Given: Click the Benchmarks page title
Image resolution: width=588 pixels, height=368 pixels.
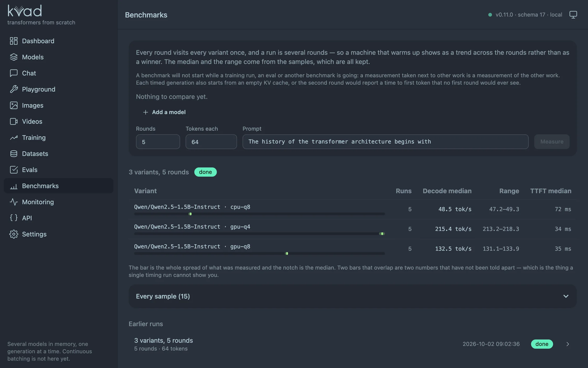Looking at the screenshot, I should coord(146,15).
